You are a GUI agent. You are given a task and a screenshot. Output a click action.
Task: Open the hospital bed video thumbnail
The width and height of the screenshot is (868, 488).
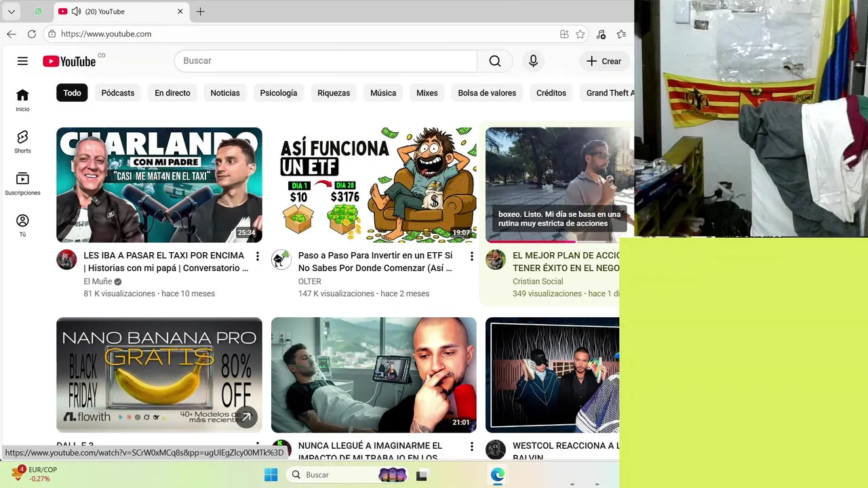374,375
